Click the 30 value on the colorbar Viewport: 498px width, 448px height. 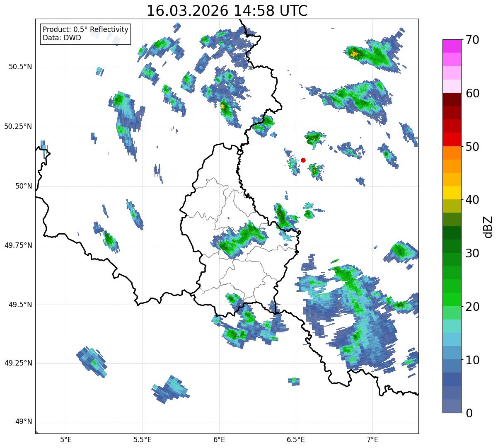[472, 253]
